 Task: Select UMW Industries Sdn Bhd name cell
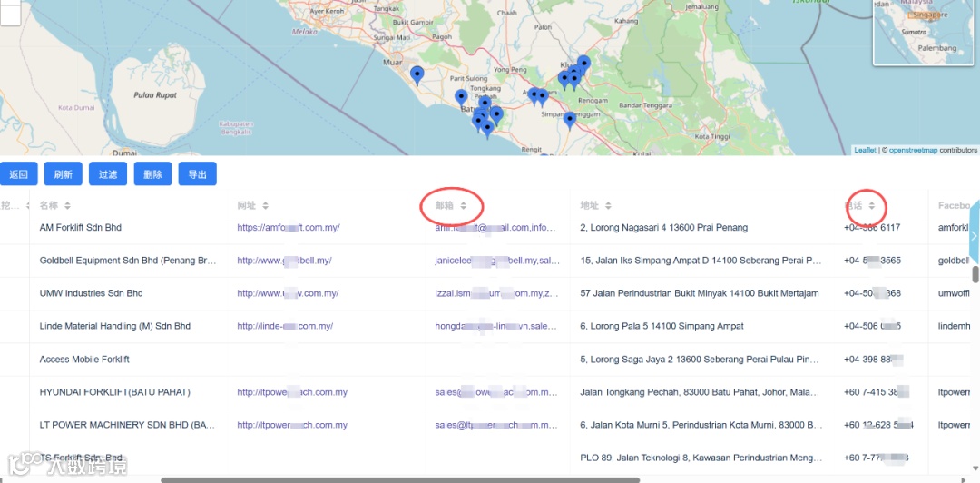pos(92,293)
